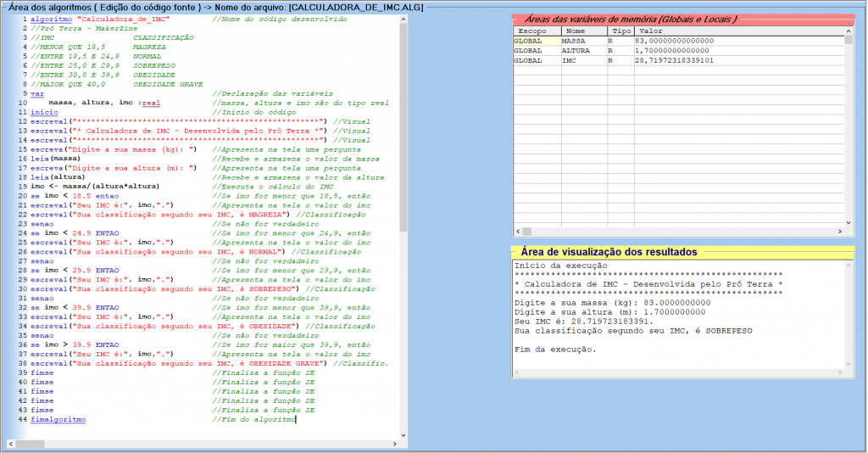Click up arrow of results area scrollbar
The height and width of the screenshot is (453, 868).
pyautogui.click(x=849, y=266)
